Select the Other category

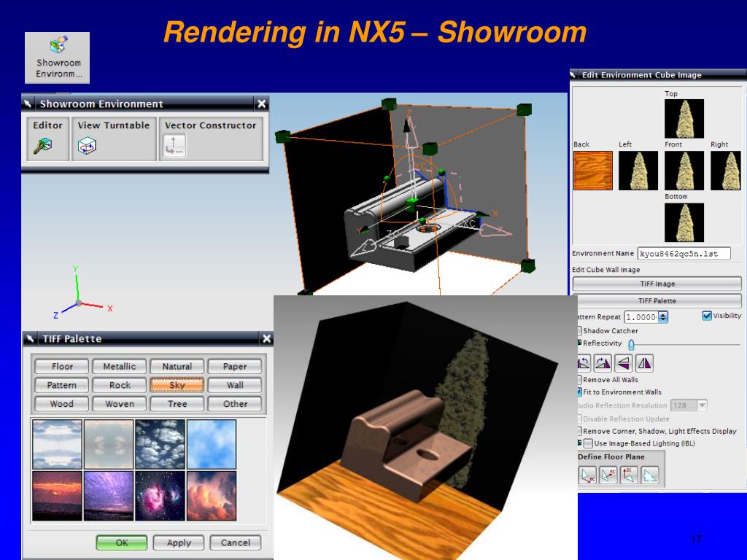[x=235, y=403]
